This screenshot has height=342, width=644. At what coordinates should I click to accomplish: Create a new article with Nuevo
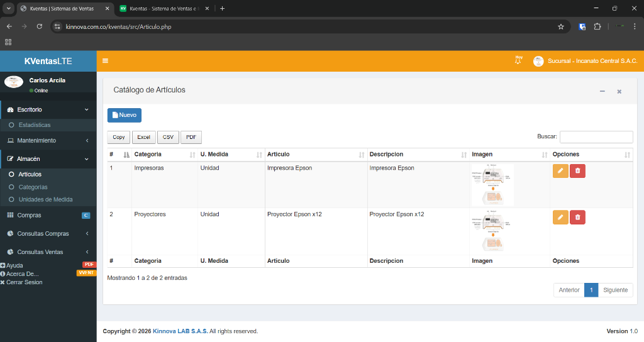pyautogui.click(x=125, y=116)
